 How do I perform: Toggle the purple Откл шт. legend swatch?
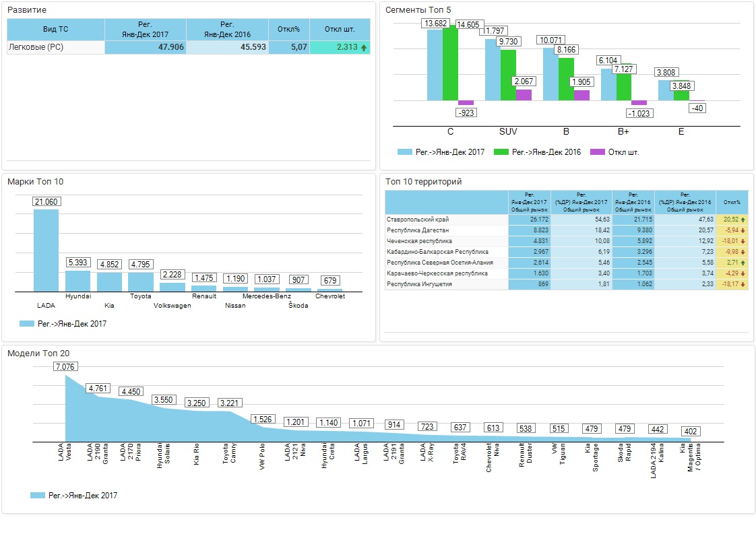pyautogui.click(x=597, y=152)
